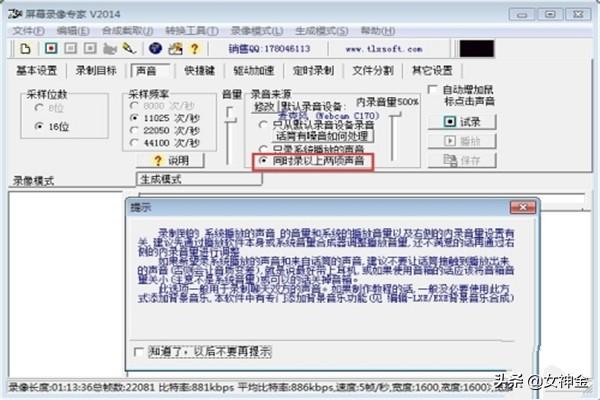600x400 pixels.
Task: Open the website globe icon
Action: tap(155, 49)
